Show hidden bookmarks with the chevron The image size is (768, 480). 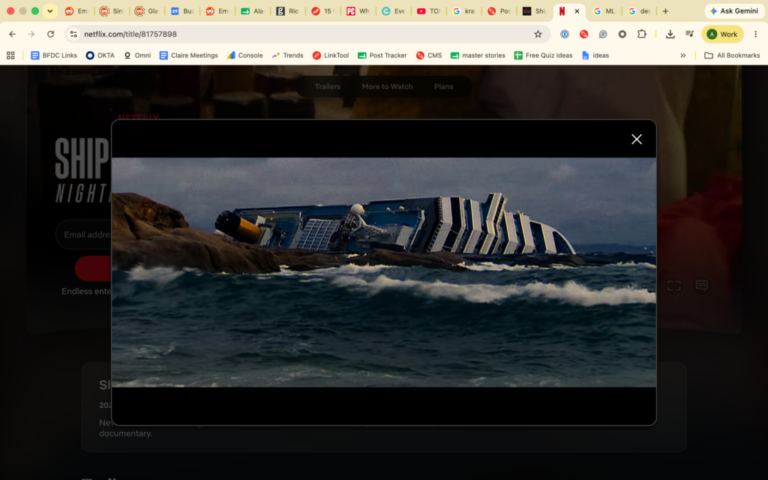point(683,55)
